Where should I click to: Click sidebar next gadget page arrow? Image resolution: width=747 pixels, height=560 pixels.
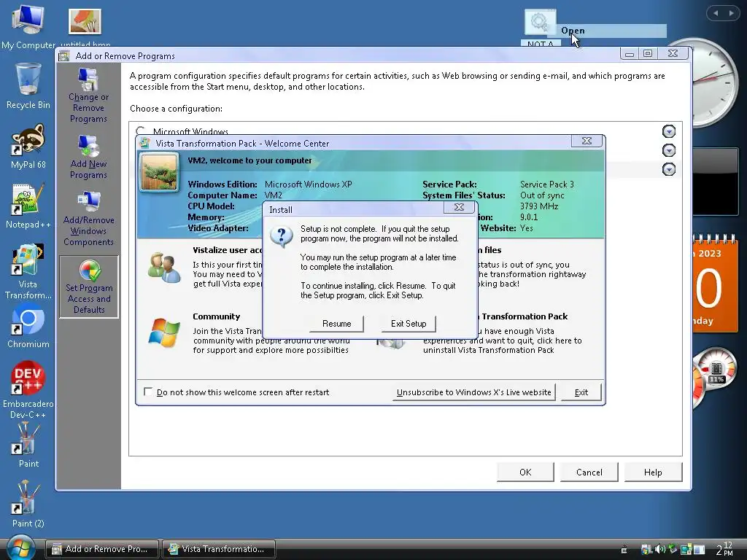pos(731,13)
